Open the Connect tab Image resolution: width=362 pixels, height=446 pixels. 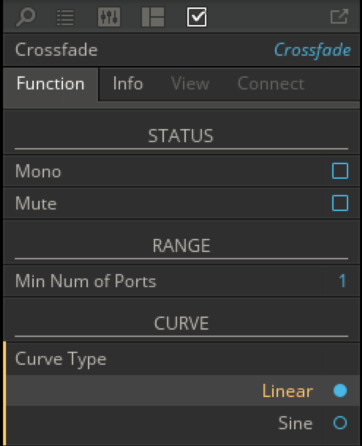(x=271, y=84)
